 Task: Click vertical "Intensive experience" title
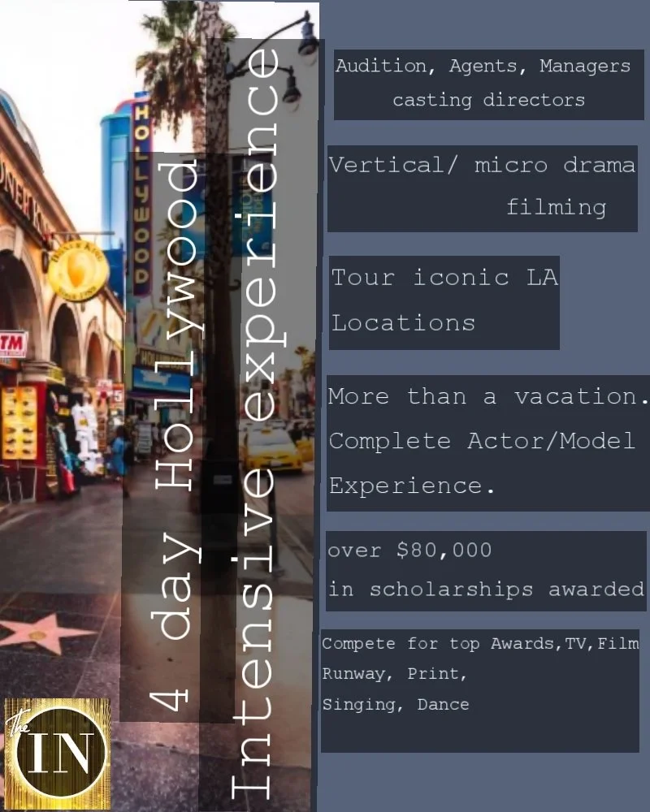258,425
